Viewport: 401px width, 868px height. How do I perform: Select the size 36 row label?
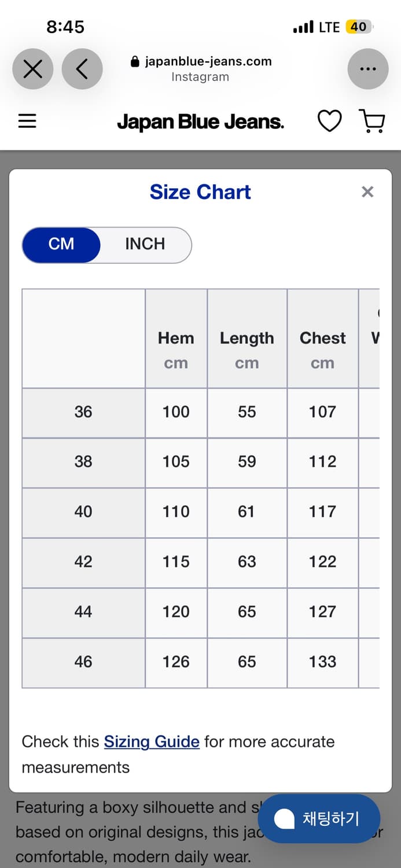point(83,413)
